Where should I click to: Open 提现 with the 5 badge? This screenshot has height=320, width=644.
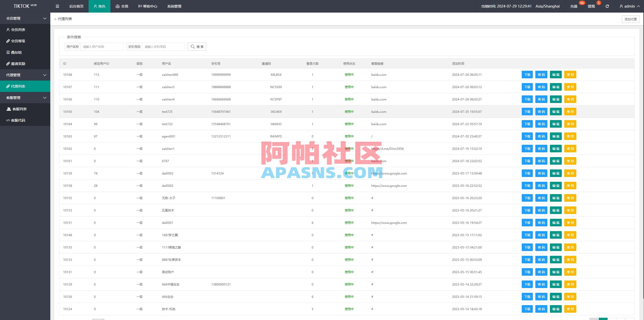click(x=591, y=6)
